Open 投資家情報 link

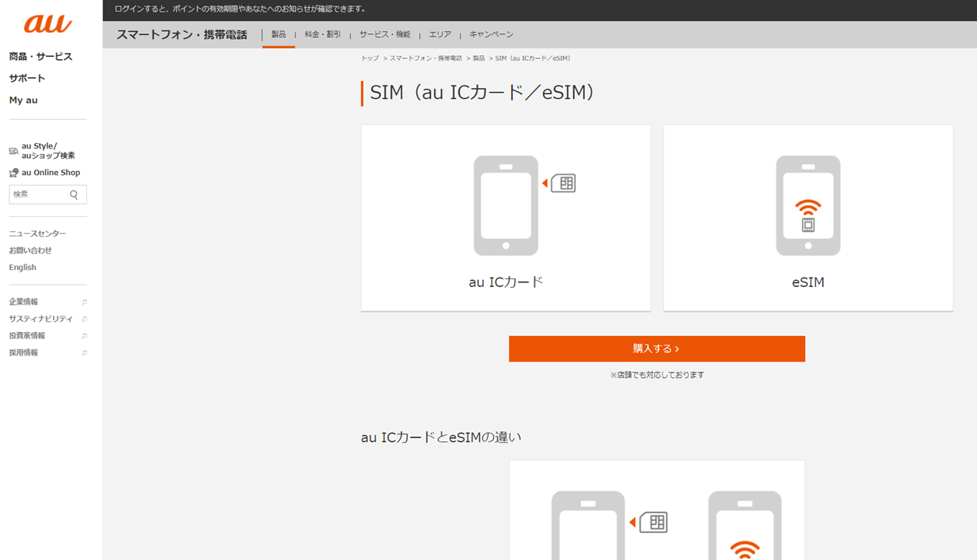pos(27,336)
